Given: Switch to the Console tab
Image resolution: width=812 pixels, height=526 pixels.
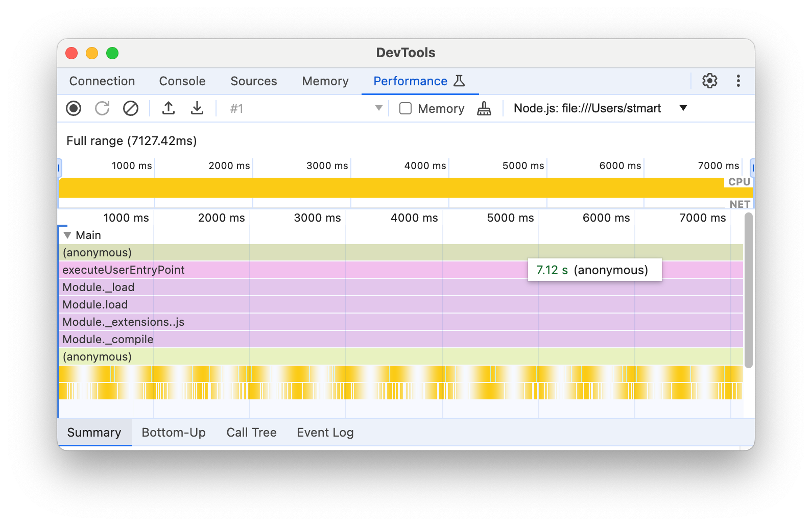Looking at the screenshot, I should (182, 81).
